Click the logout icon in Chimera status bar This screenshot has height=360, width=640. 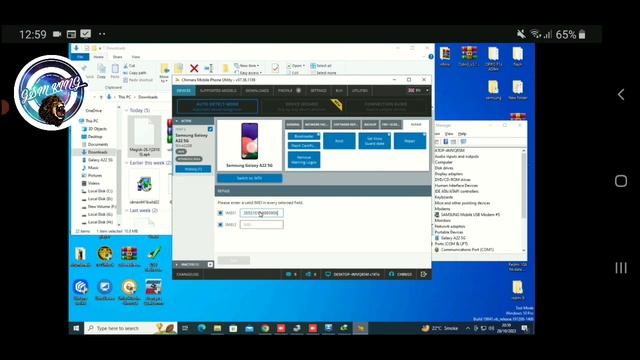[424, 274]
